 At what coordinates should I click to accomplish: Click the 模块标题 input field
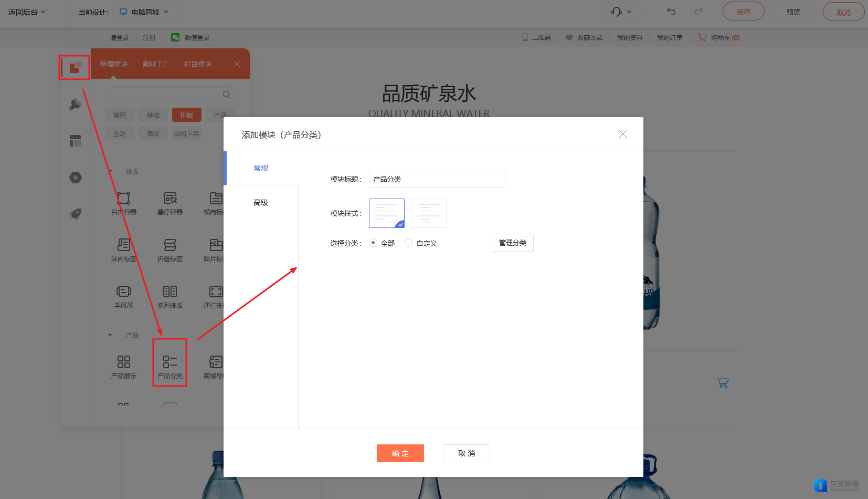pyautogui.click(x=437, y=179)
